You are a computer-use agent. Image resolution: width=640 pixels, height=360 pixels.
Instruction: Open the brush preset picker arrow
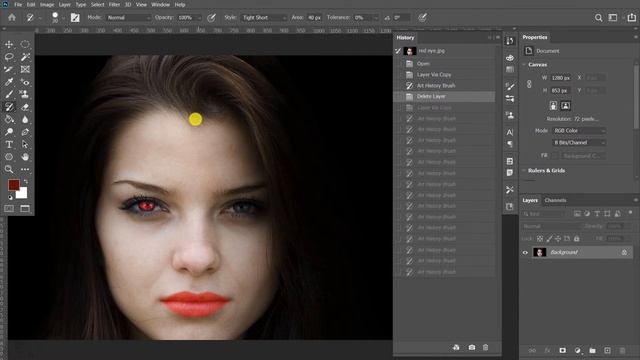(63, 18)
